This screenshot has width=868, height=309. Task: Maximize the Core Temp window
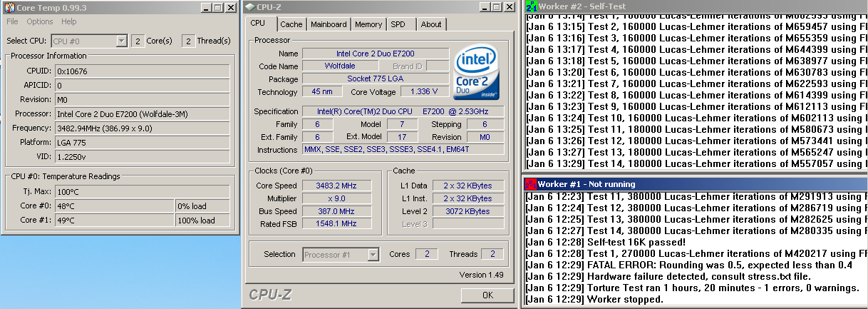coord(217,7)
